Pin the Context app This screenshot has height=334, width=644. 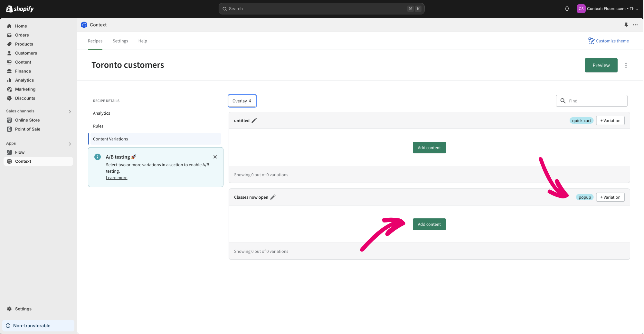click(x=626, y=25)
